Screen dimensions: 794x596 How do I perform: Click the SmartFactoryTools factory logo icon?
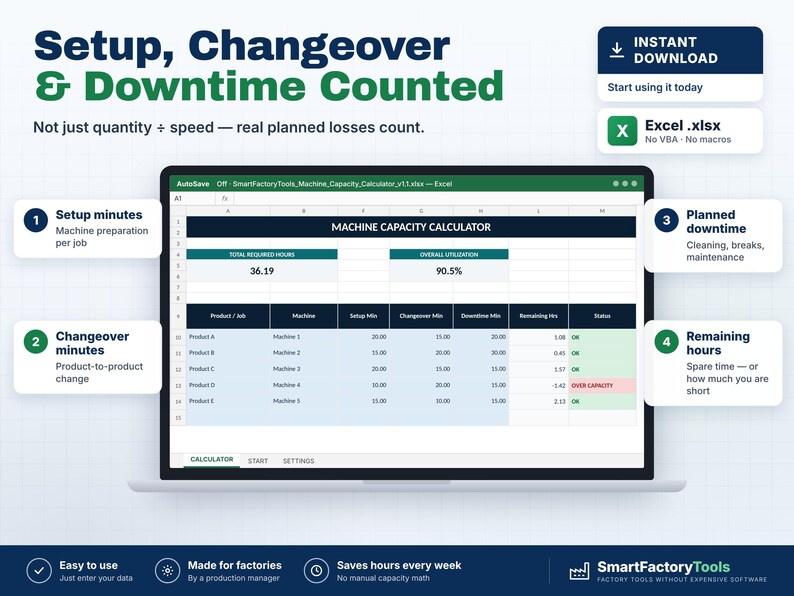(x=579, y=571)
